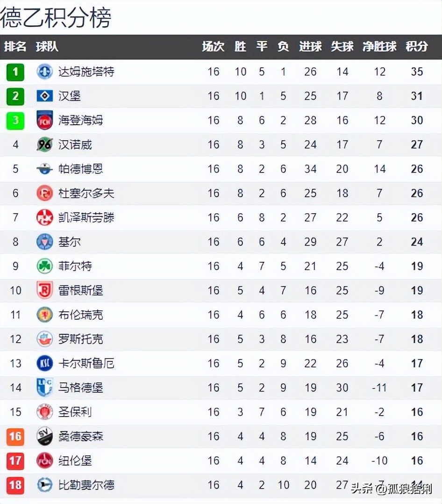Click the Darmstadt (达姆施塔特) club logo

pyautogui.click(x=45, y=72)
